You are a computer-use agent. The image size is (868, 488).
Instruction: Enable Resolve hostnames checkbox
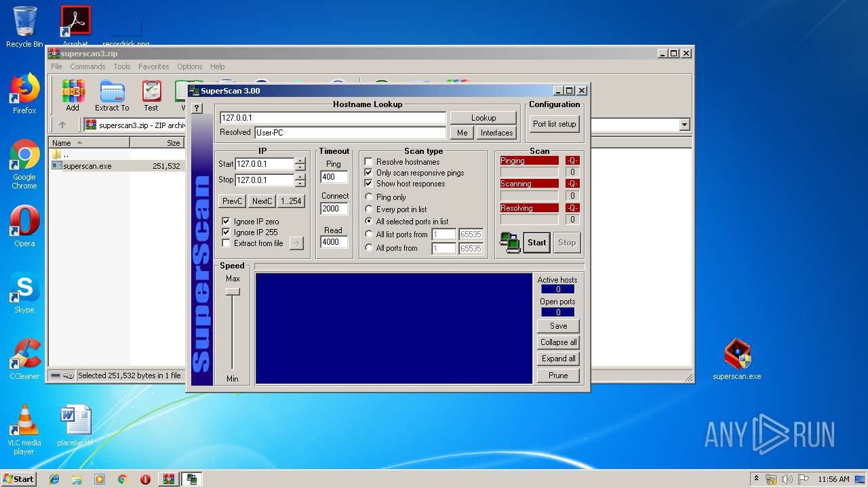pos(369,162)
